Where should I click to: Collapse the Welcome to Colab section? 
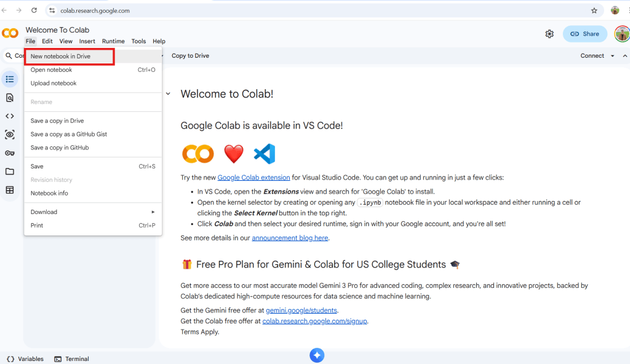(168, 94)
